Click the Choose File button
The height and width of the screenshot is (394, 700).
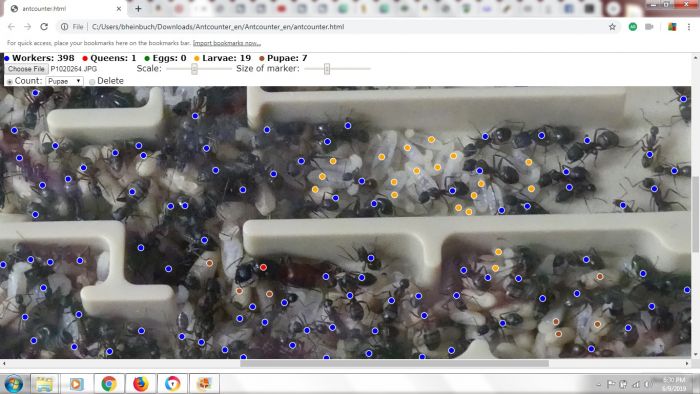[x=26, y=69]
